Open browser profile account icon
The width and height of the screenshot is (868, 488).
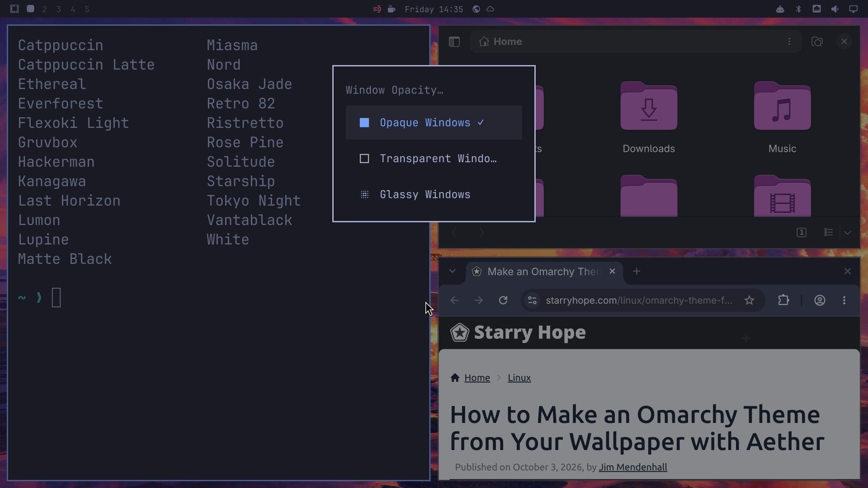pyautogui.click(x=820, y=300)
